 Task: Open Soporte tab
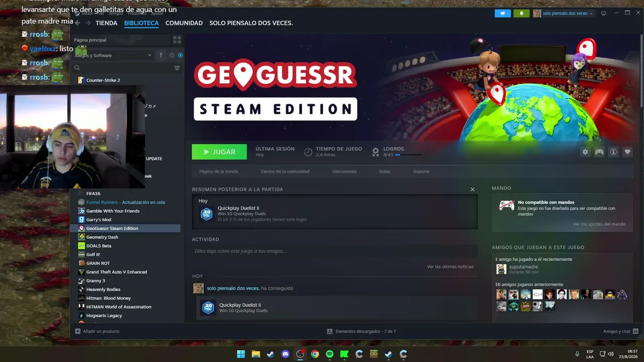click(421, 171)
